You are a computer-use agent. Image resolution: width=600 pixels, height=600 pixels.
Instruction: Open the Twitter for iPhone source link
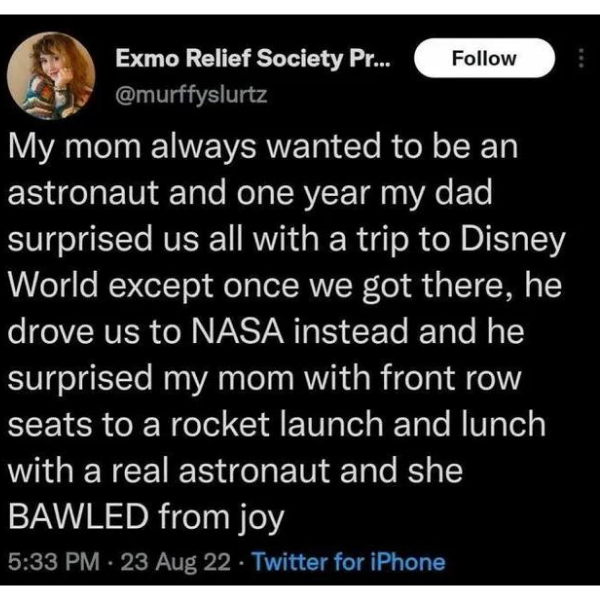click(x=349, y=562)
